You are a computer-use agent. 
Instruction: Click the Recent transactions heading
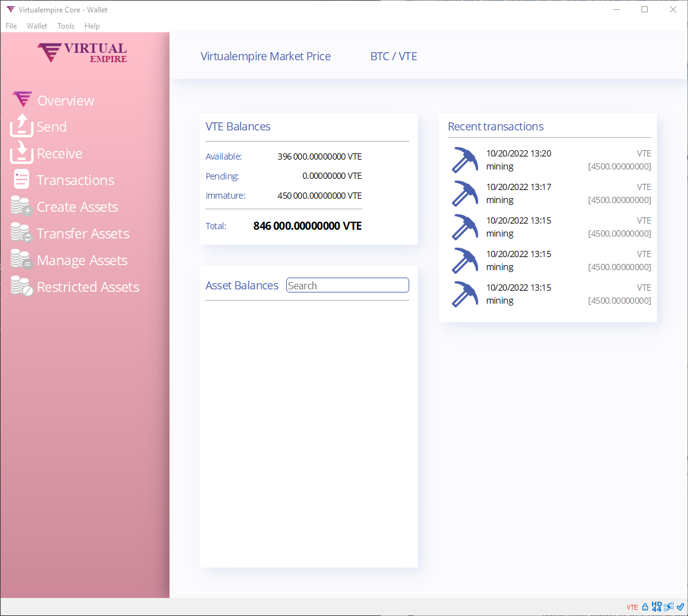496,126
